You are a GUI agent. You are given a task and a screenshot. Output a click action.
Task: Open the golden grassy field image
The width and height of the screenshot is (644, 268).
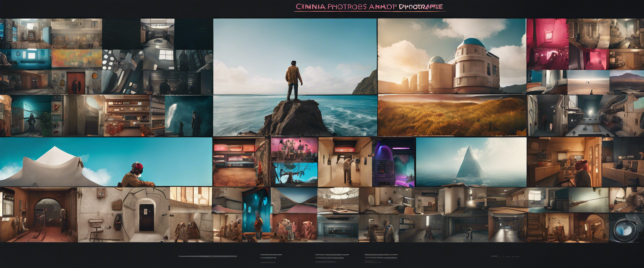(452, 115)
